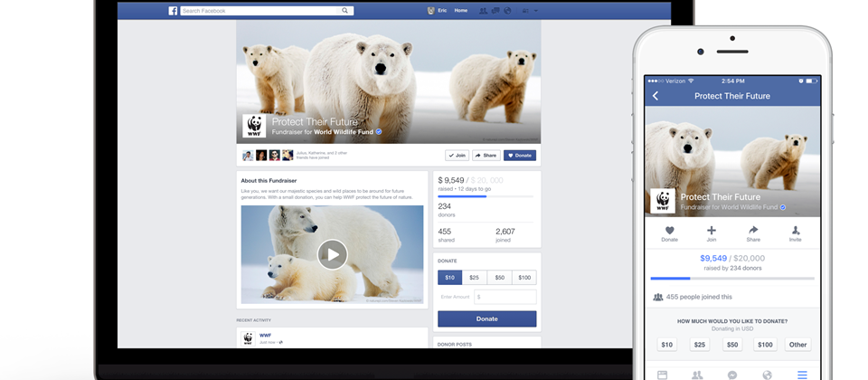Image resolution: width=868 pixels, height=380 pixels.
Task: Click the verified badge beside World Wildlife Fund
Action: pyautogui.click(x=379, y=132)
